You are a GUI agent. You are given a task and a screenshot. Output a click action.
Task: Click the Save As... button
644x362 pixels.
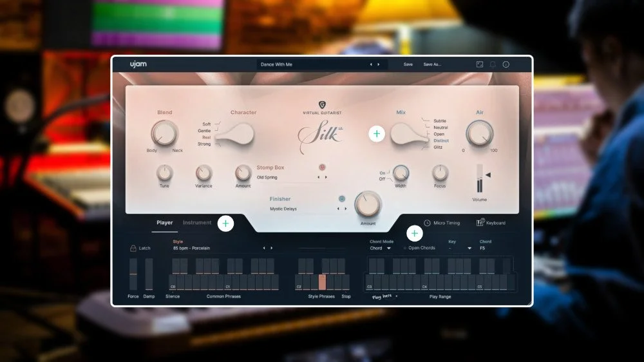click(x=432, y=64)
